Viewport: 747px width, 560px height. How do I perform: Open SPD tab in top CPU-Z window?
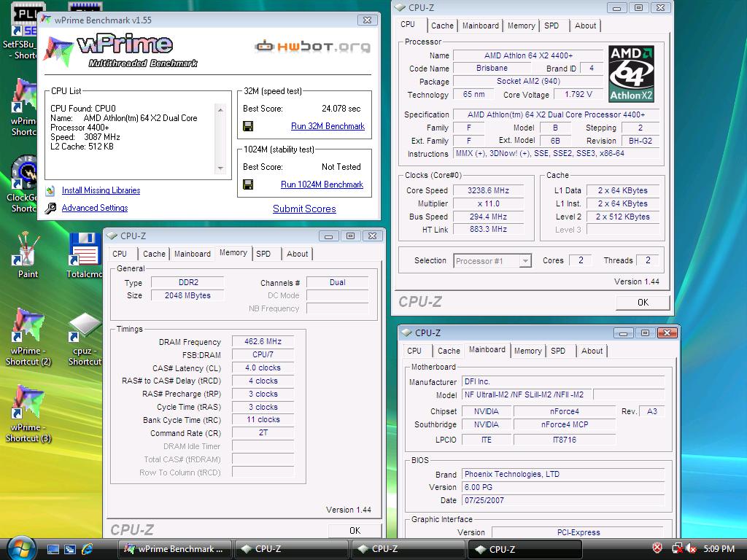551,26
